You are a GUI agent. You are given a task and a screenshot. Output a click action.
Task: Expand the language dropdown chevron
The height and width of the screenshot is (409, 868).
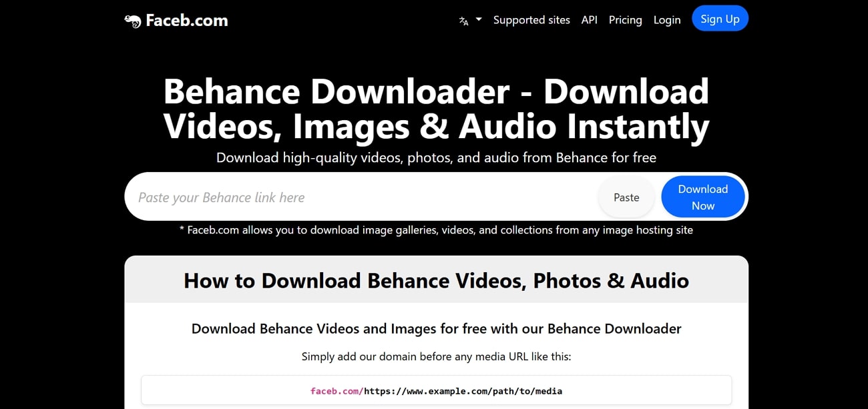click(x=478, y=21)
